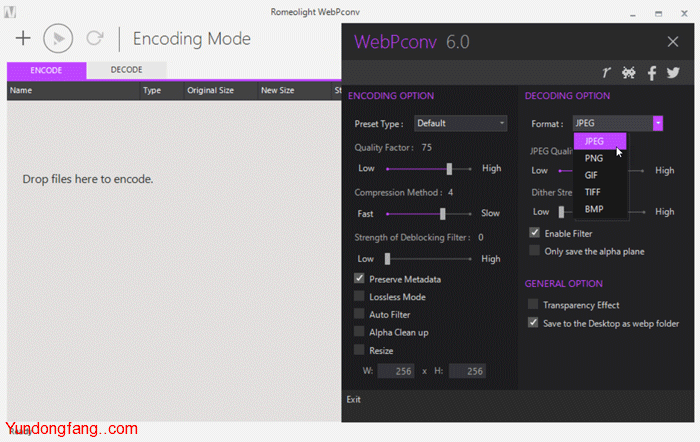The width and height of the screenshot is (700, 442).
Task: Select TIFF from the format list
Action: (600, 192)
